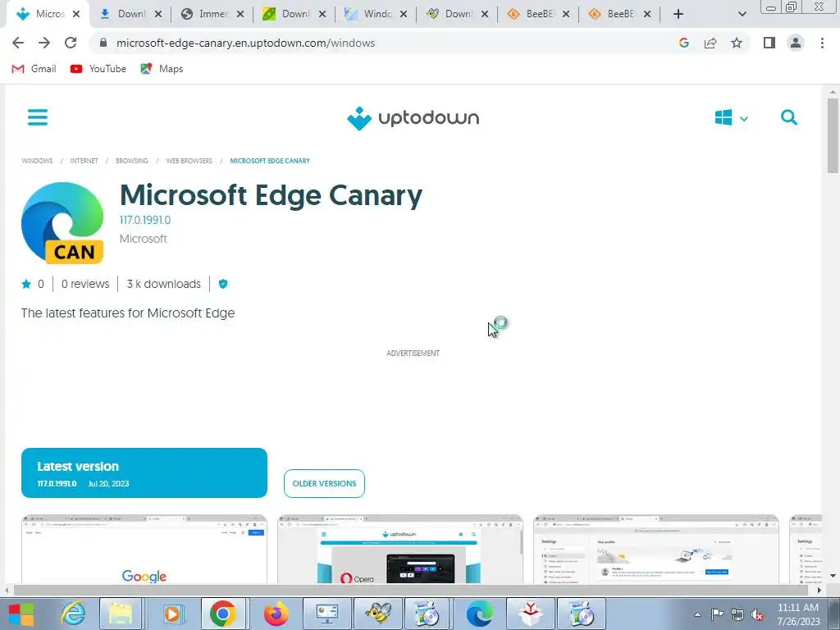Click the 0 reviews text
The height and width of the screenshot is (630, 840).
coord(85,284)
